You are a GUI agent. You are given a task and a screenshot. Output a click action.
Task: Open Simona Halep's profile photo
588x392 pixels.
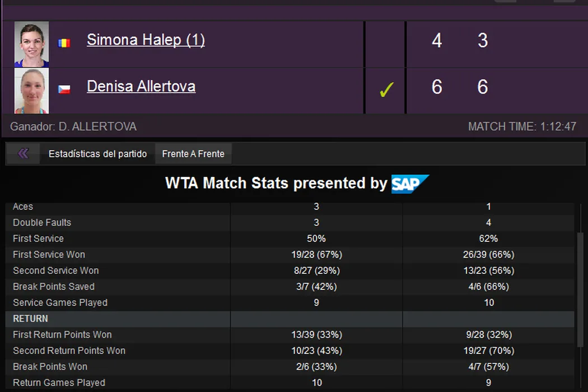[x=31, y=44]
